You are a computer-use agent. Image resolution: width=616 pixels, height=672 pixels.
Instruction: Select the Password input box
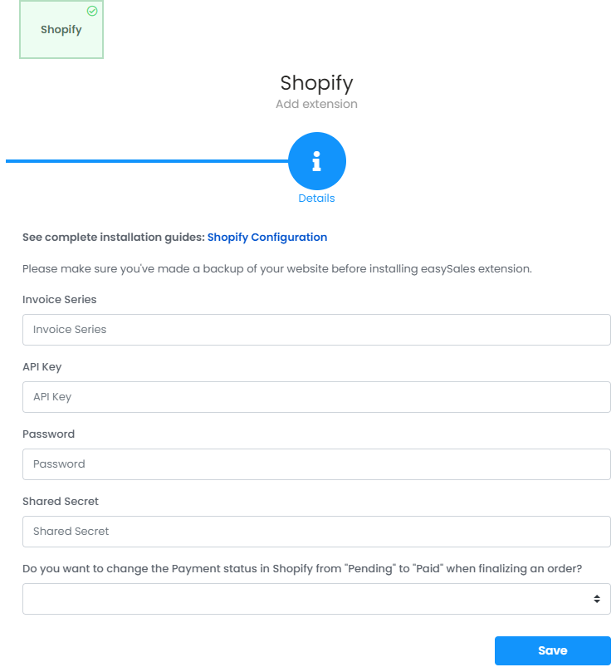pos(316,464)
